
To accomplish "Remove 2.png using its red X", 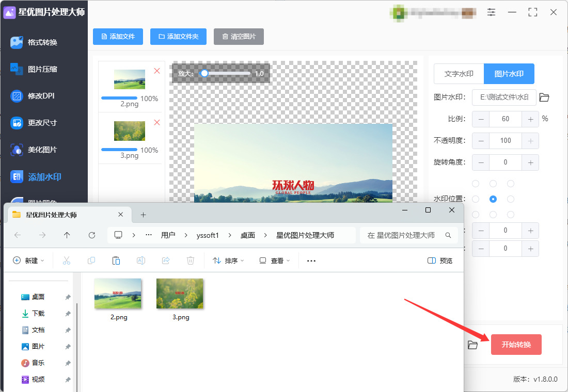I will click(157, 71).
